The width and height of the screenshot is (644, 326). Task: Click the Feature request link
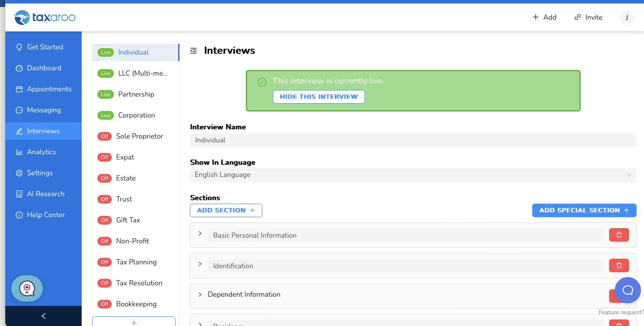click(621, 312)
